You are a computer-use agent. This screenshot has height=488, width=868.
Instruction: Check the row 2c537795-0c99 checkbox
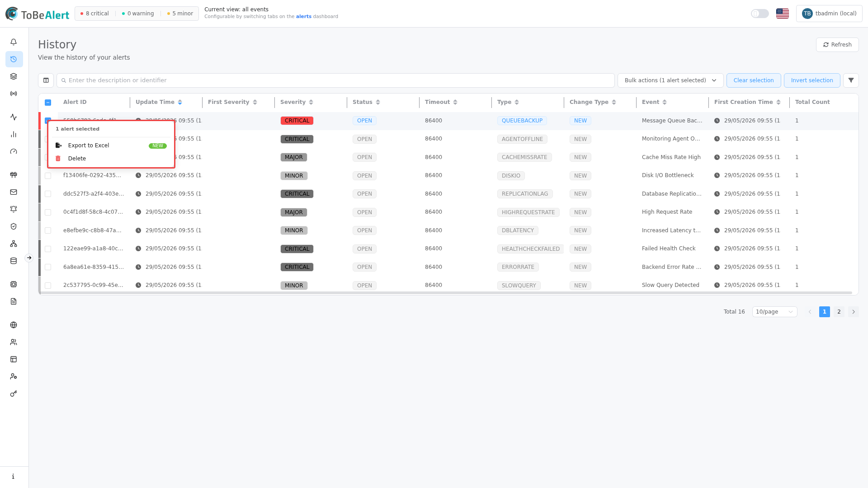click(48, 286)
